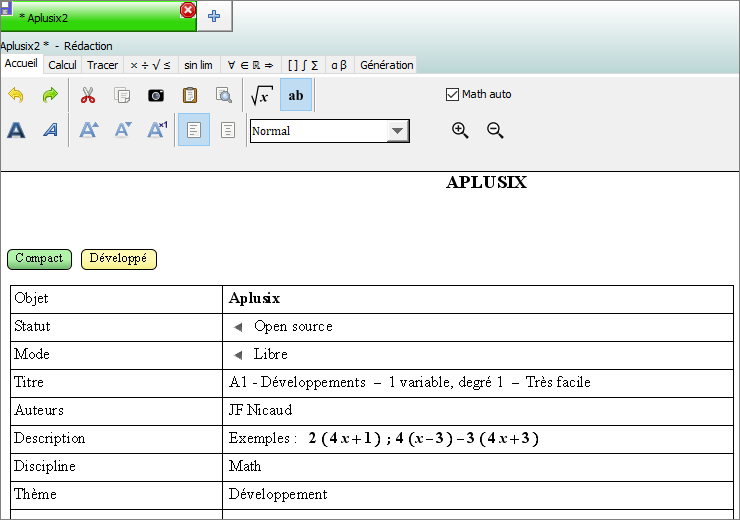
Task: Open the Accueil ribbon tab
Action: pos(21,64)
